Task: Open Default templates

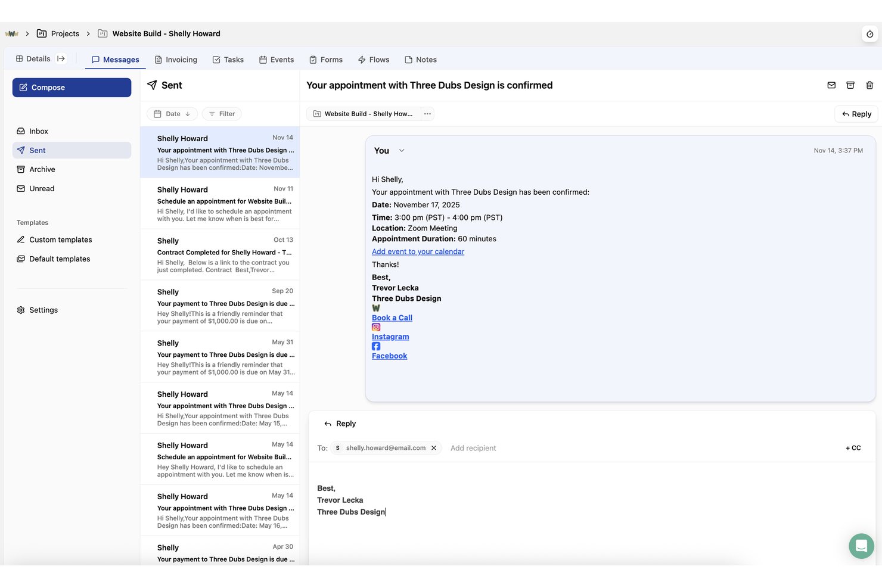Action: (x=72, y=259)
